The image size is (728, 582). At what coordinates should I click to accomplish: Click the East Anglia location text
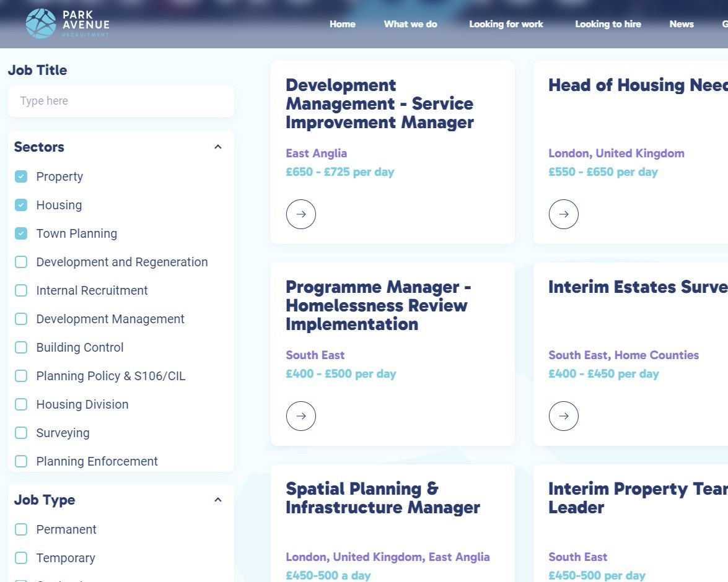click(317, 153)
